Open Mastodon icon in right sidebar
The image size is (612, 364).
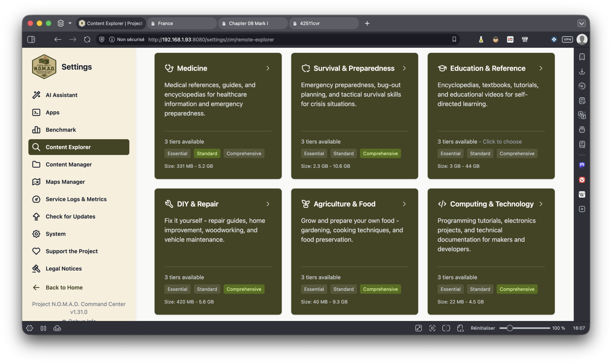[582, 165]
